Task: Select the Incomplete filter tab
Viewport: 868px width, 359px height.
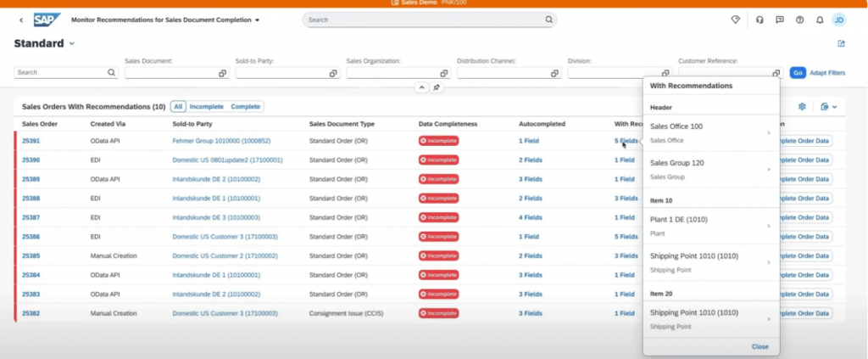Action: (x=207, y=106)
